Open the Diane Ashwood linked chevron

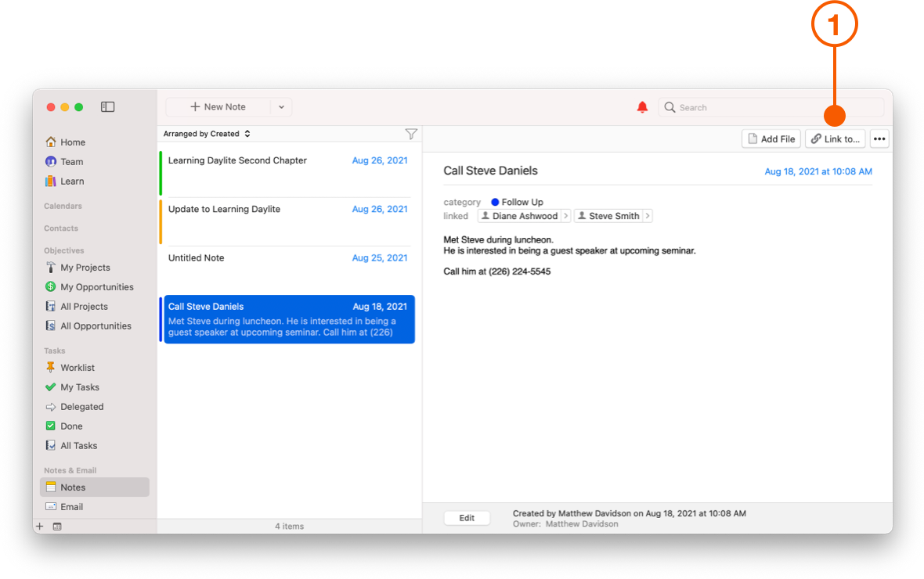pyautogui.click(x=565, y=216)
